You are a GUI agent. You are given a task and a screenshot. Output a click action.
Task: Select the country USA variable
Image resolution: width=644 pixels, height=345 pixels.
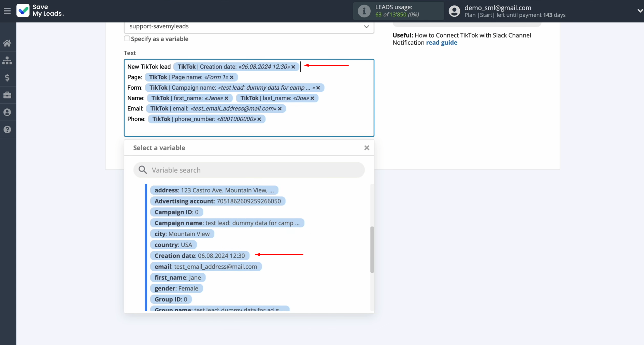point(173,245)
